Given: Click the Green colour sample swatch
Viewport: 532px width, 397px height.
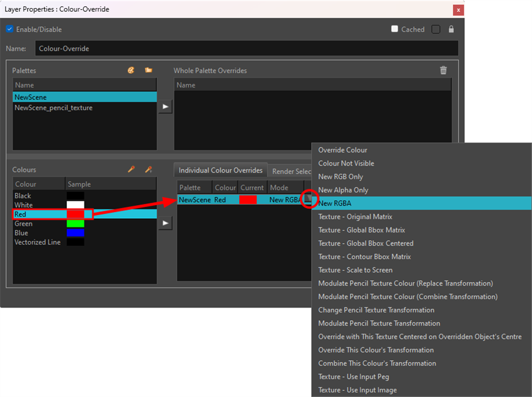Looking at the screenshot, I should pyautogui.click(x=75, y=224).
